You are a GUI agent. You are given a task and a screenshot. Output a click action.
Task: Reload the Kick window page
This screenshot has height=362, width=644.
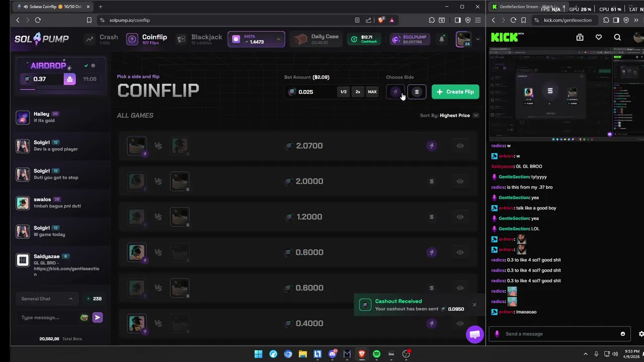[513, 20]
